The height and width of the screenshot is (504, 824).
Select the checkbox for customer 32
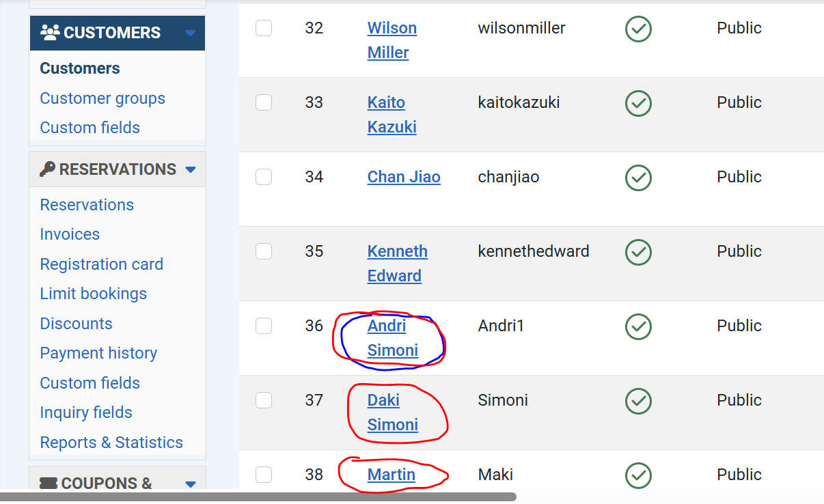[x=264, y=28]
